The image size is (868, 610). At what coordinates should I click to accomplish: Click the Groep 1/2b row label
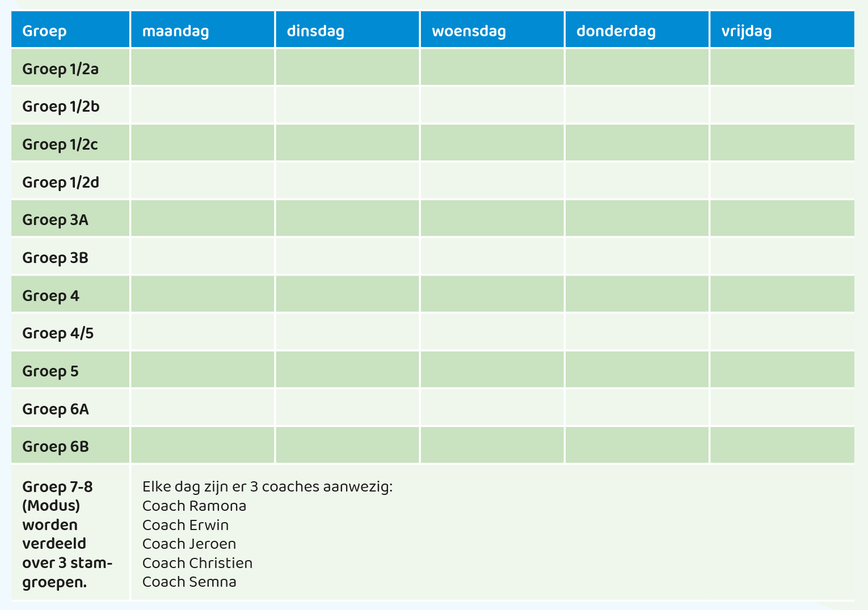[x=61, y=106]
